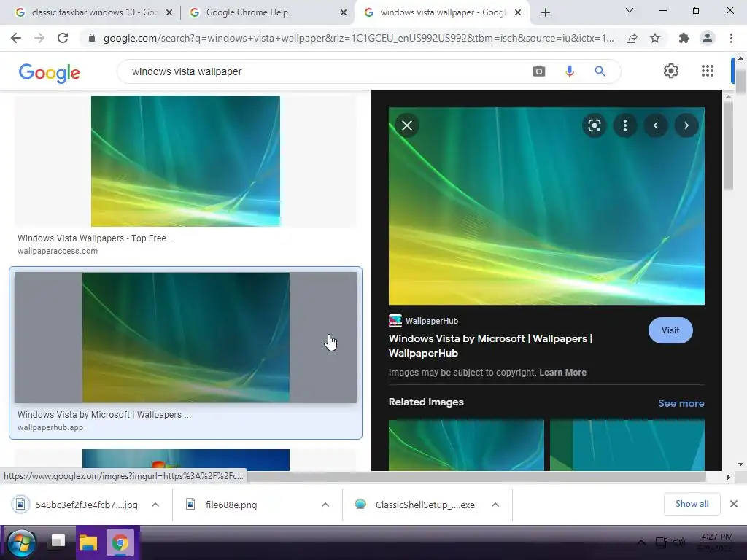Open the Windows Vista by Microsoft title link
Image resolution: width=747 pixels, height=560 pixels.
click(490, 346)
